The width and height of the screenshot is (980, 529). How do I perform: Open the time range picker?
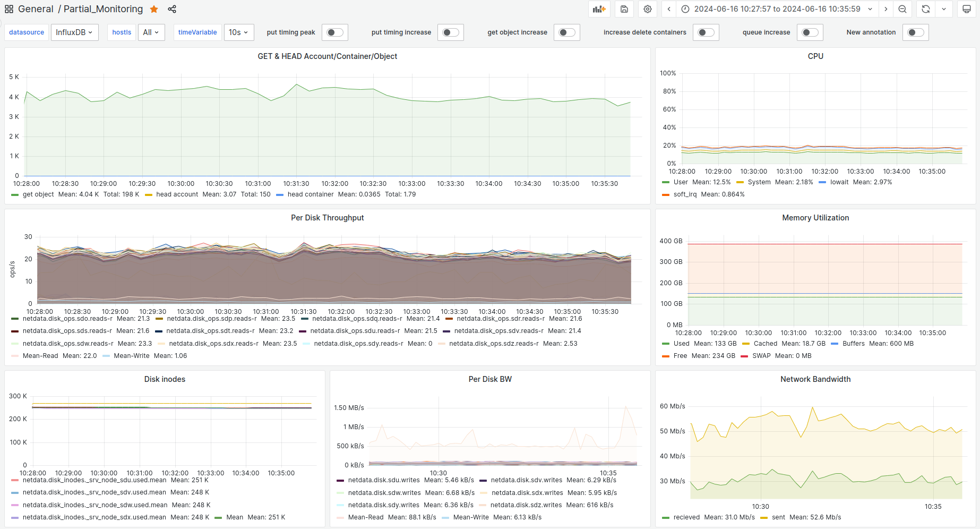pyautogui.click(x=777, y=9)
